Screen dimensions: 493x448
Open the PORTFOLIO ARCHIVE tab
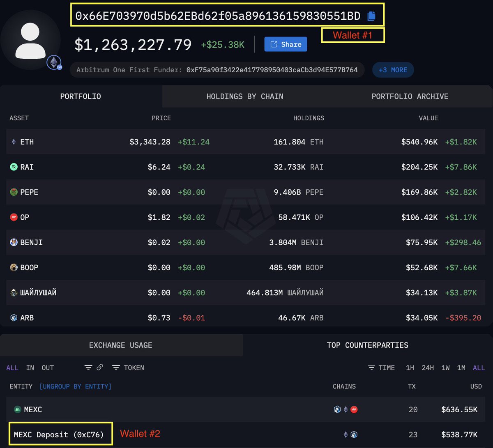coord(410,96)
